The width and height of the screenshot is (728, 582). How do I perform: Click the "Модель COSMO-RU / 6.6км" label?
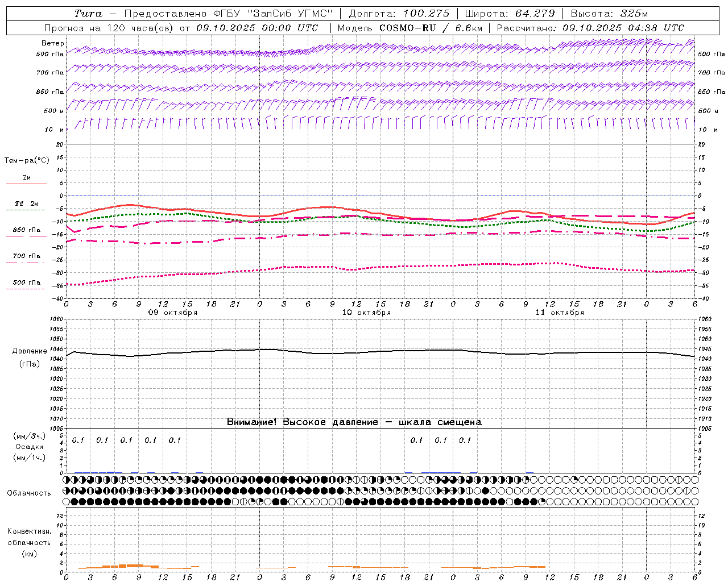coord(409,28)
